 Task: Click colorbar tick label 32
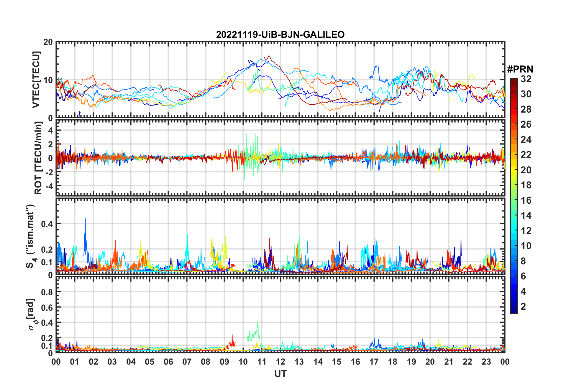tap(526, 79)
